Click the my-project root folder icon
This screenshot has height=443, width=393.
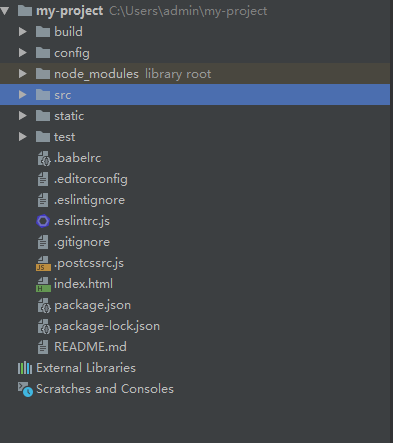[25, 11]
